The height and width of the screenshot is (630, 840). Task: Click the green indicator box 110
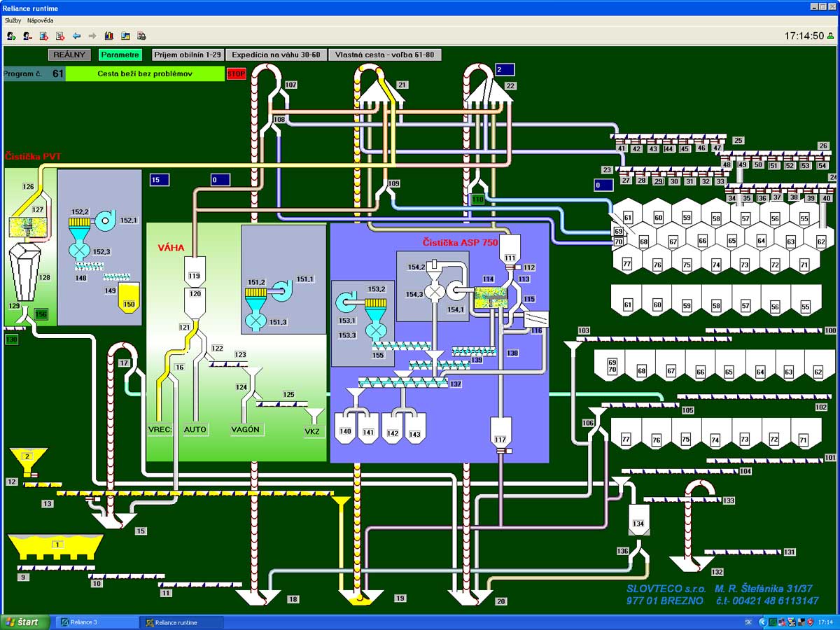point(478,199)
